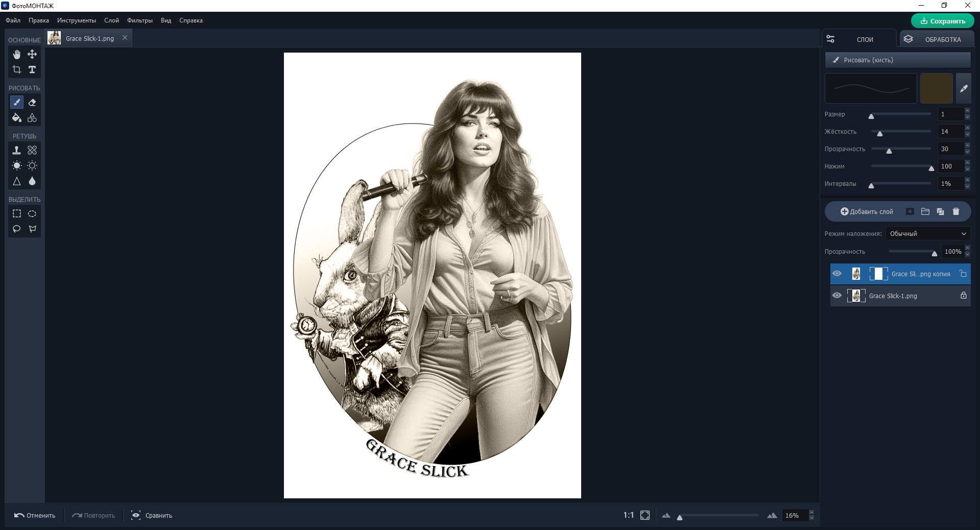This screenshot has width=980, height=530.
Task: Select the elliptical selection tool
Action: tap(32, 213)
